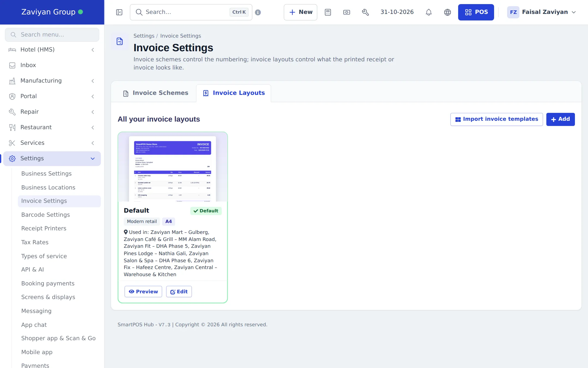Open the Faisal Zaviyan user dropdown
Image resolution: width=588 pixels, height=368 pixels.
coord(541,12)
